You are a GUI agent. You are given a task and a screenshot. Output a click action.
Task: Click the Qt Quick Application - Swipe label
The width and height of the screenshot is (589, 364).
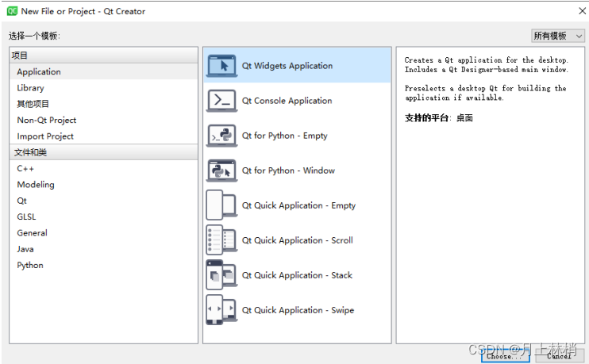[298, 310]
